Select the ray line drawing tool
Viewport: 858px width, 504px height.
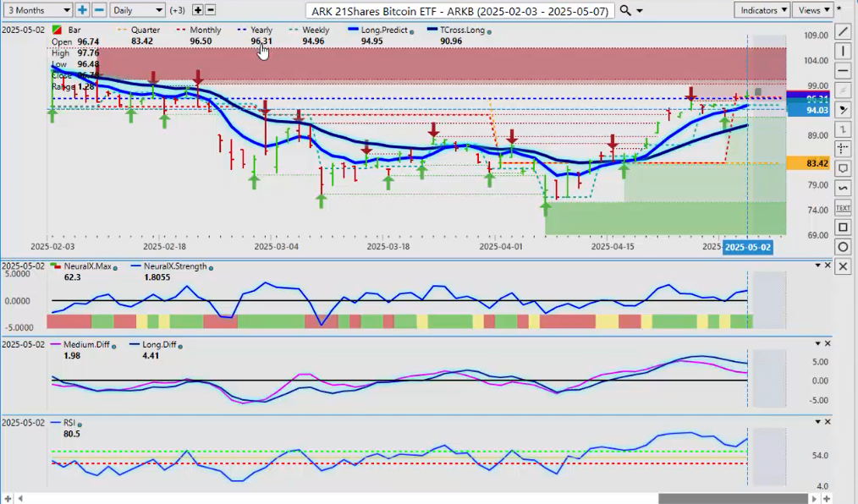tap(843, 110)
